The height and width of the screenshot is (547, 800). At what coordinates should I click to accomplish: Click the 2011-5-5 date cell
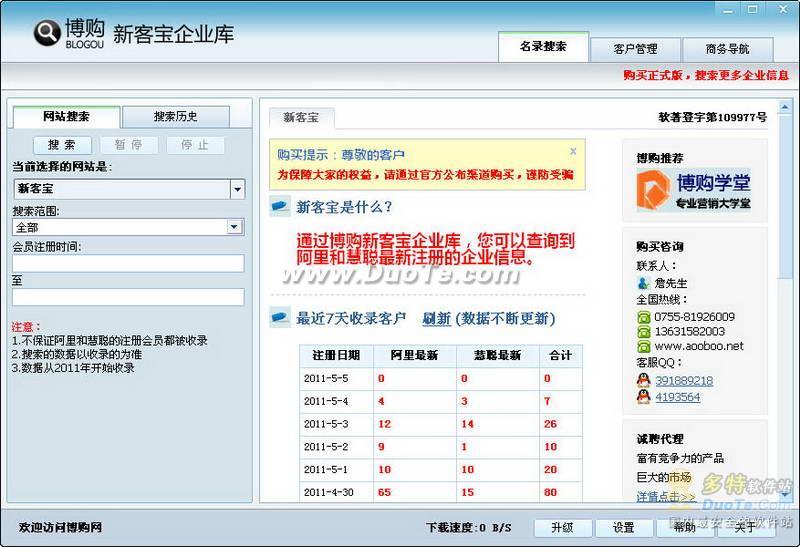pos(337,379)
